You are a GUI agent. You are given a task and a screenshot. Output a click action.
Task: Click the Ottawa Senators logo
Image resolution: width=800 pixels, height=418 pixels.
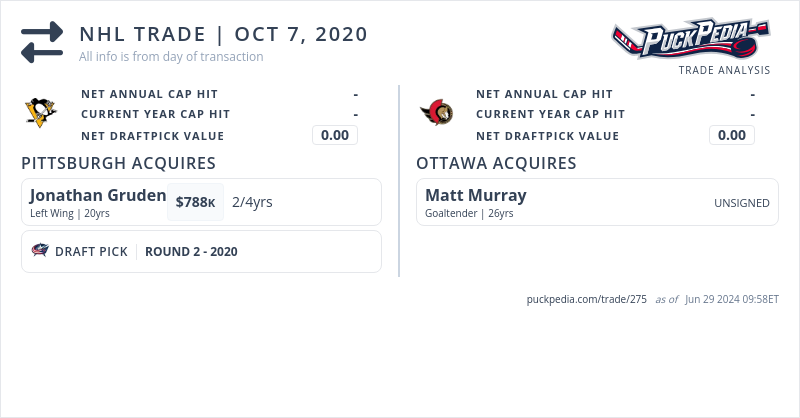(x=436, y=112)
